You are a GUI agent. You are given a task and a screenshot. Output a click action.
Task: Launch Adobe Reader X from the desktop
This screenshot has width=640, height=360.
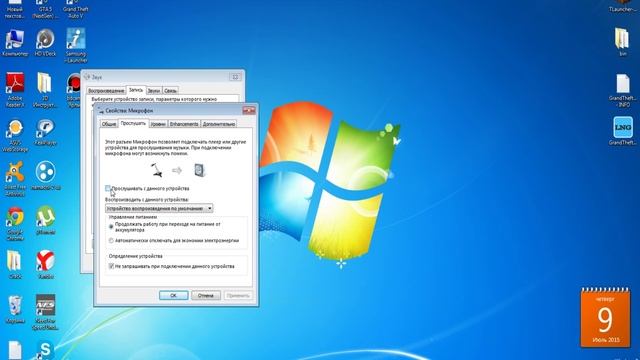pos(15,90)
